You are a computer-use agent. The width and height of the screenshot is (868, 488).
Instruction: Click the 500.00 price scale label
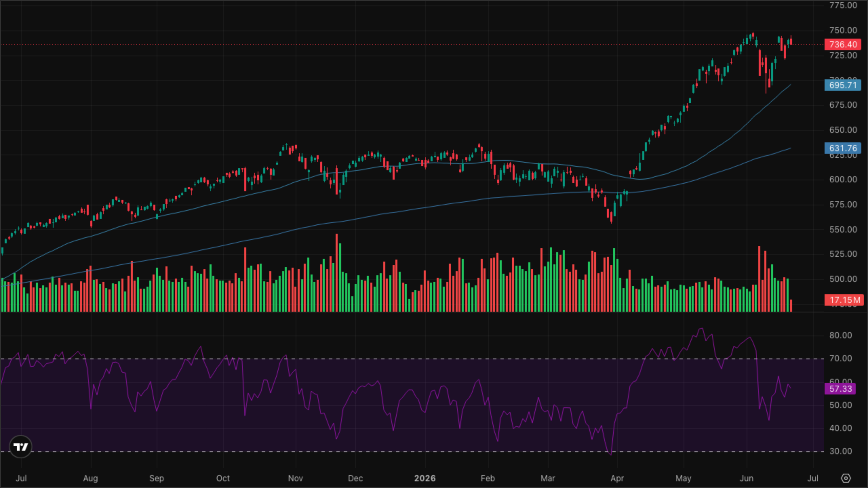point(843,279)
